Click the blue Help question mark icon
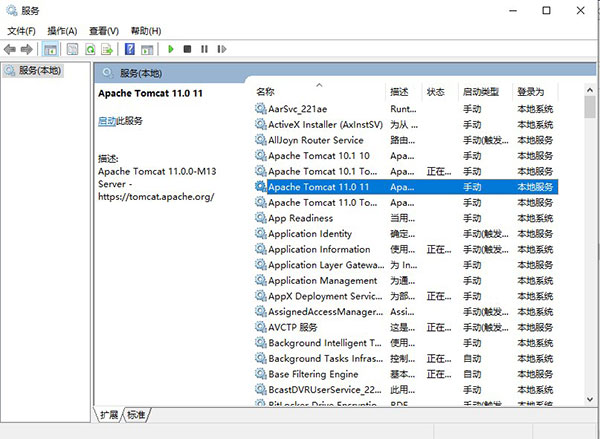This screenshot has height=439, width=600. click(x=130, y=49)
